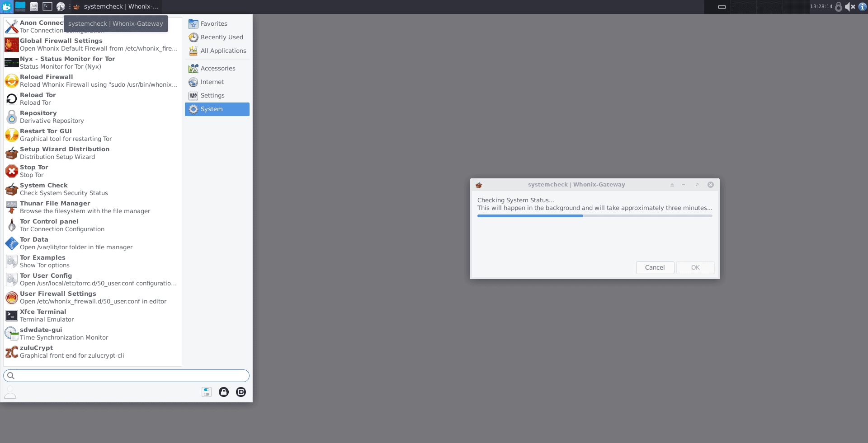Open sdwdate-gui Time Synchronization Monitor
This screenshot has width=868, height=443.
pos(92,334)
